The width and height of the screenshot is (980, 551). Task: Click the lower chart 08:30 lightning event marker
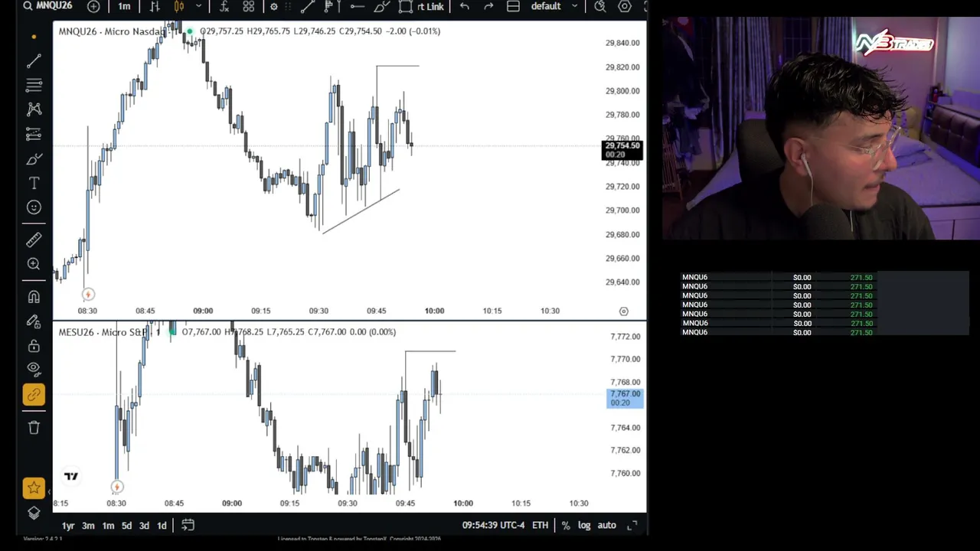116,486
